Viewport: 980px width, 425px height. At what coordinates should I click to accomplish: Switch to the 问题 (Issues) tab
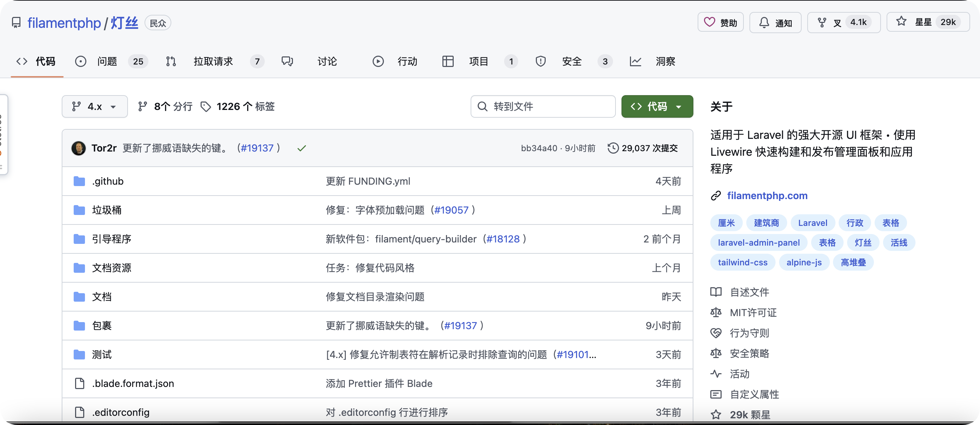pyautogui.click(x=107, y=62)
